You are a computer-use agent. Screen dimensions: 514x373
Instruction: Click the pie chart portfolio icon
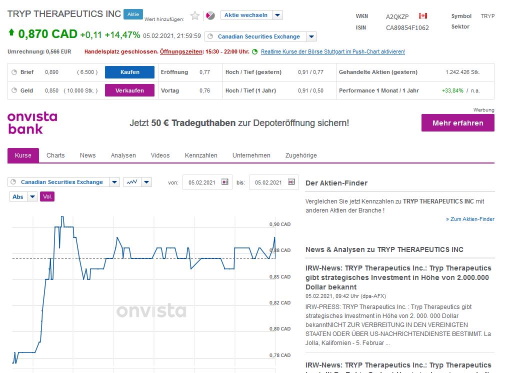[210, 15]
